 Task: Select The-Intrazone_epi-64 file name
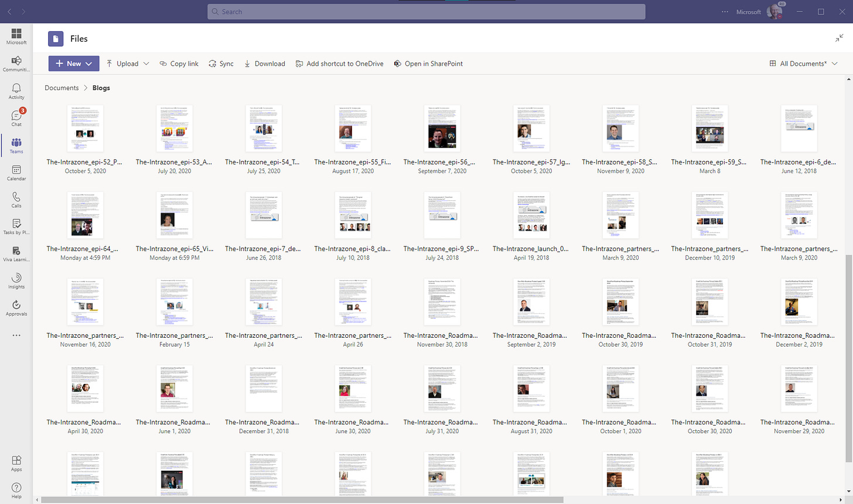[83, 249]
